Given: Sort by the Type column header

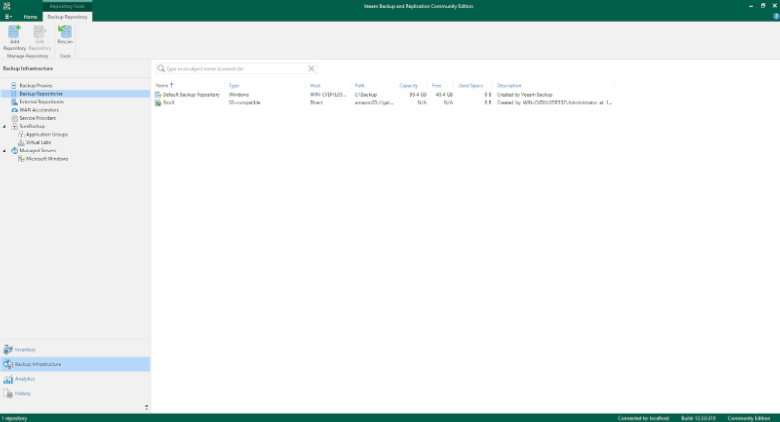Looking at the screenshot, I should click(x=234, y=86).
